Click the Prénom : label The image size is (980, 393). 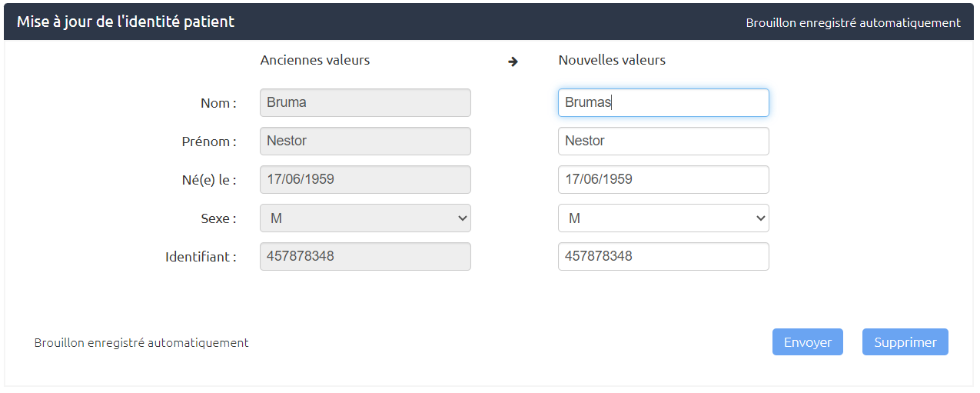point(208,142)
